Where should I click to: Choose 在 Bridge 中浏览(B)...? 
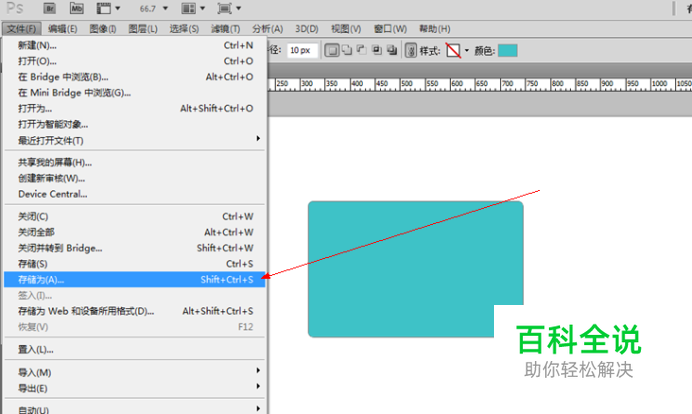135,77
